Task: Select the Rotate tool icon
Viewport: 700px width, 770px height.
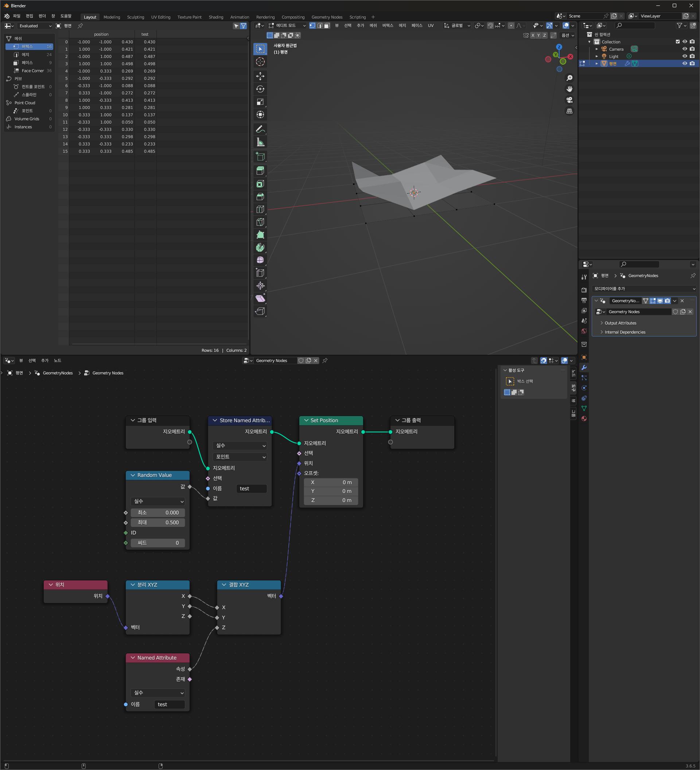Action: 260,89
